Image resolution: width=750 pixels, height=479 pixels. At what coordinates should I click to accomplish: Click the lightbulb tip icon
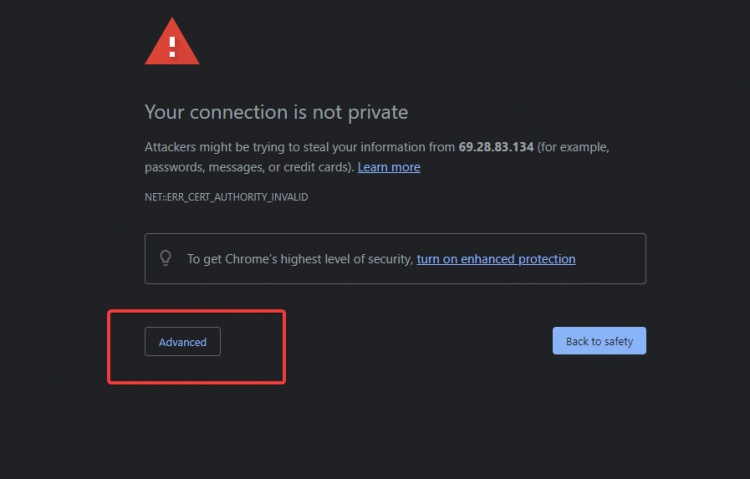pos(166,258)
